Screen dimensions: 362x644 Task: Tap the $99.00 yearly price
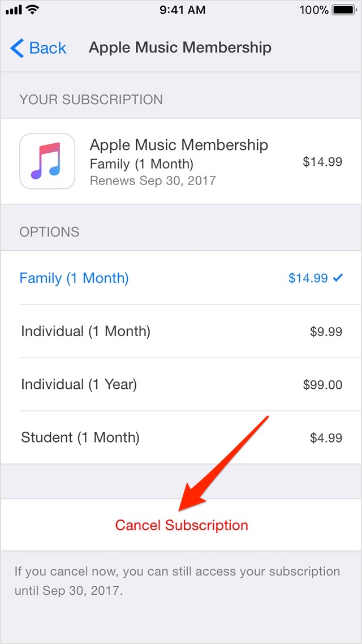coord(322,385)
